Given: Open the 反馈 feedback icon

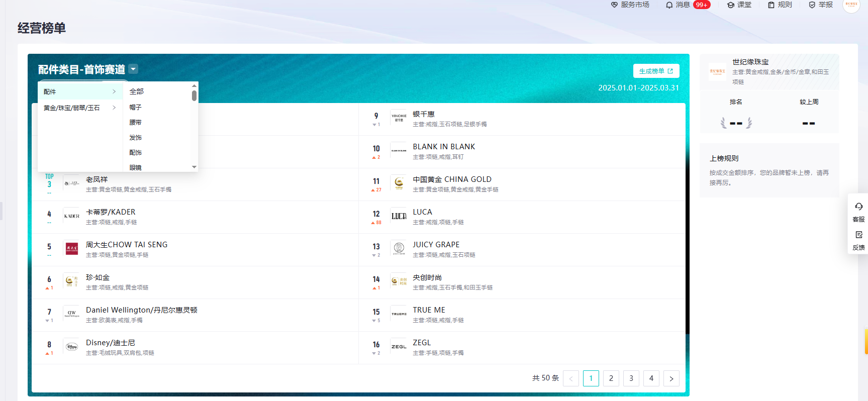Looking at the screenshot, I should (858, 235).
